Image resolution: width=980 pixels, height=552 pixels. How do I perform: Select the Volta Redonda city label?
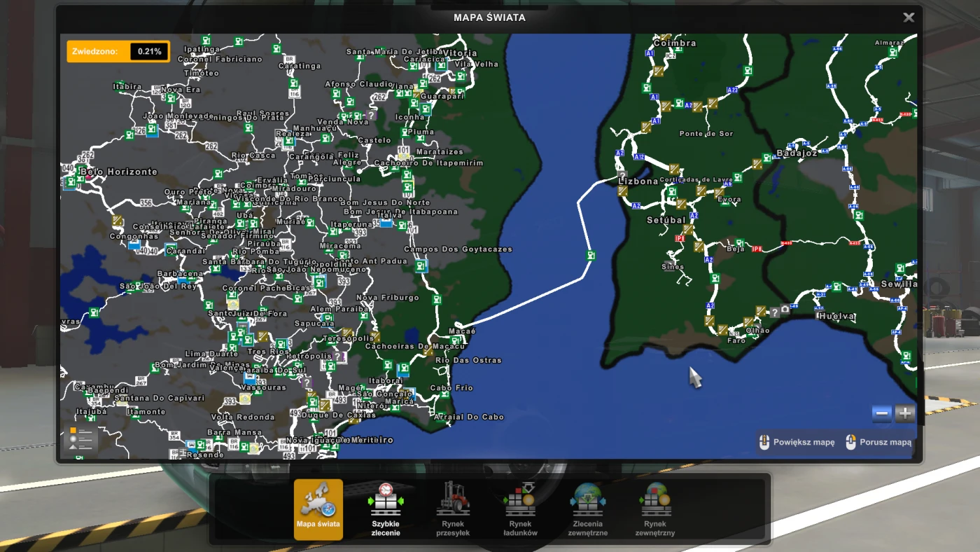coord(243,418)
